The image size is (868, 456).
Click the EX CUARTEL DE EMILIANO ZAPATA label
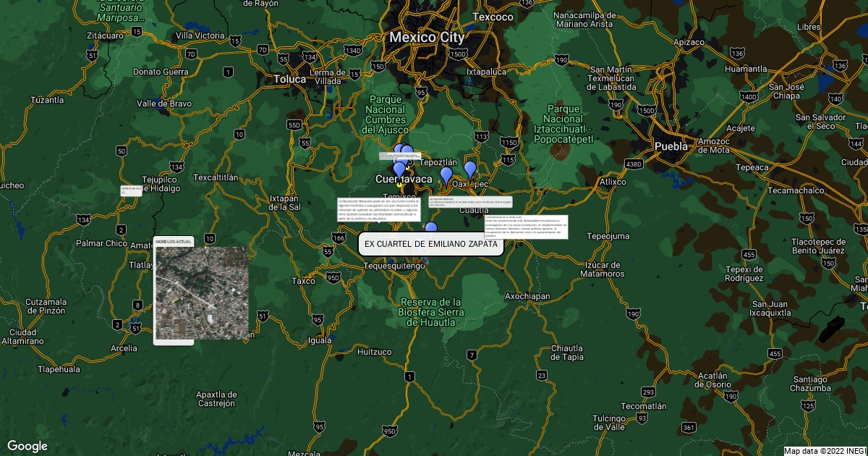pyautogui.click(x=430, y=244)
